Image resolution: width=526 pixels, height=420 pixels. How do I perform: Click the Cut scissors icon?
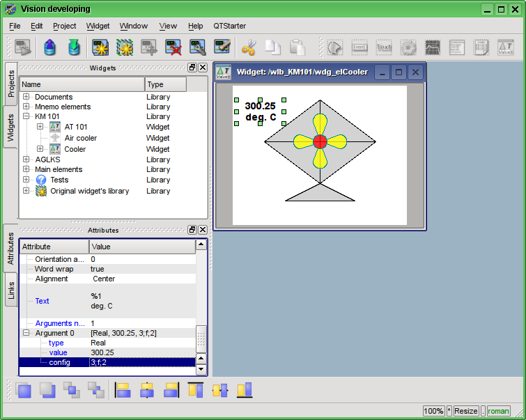(x=248, y=47)
